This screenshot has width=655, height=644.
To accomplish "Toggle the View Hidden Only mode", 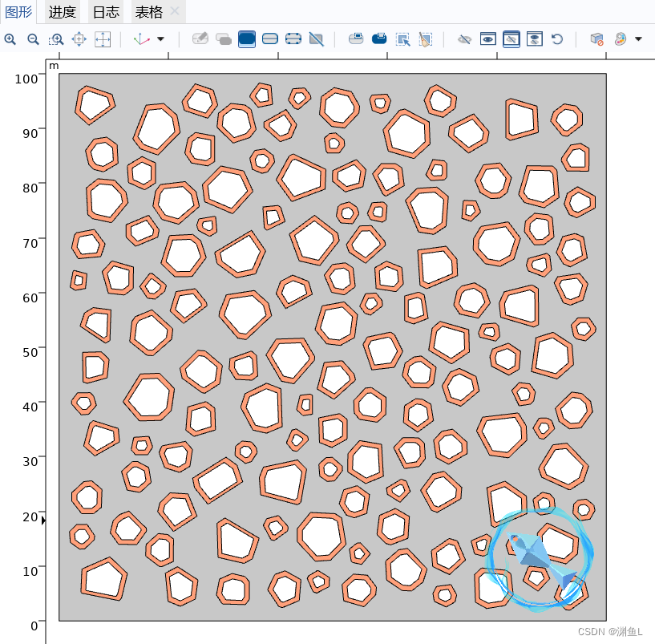I will coord(511,38).
